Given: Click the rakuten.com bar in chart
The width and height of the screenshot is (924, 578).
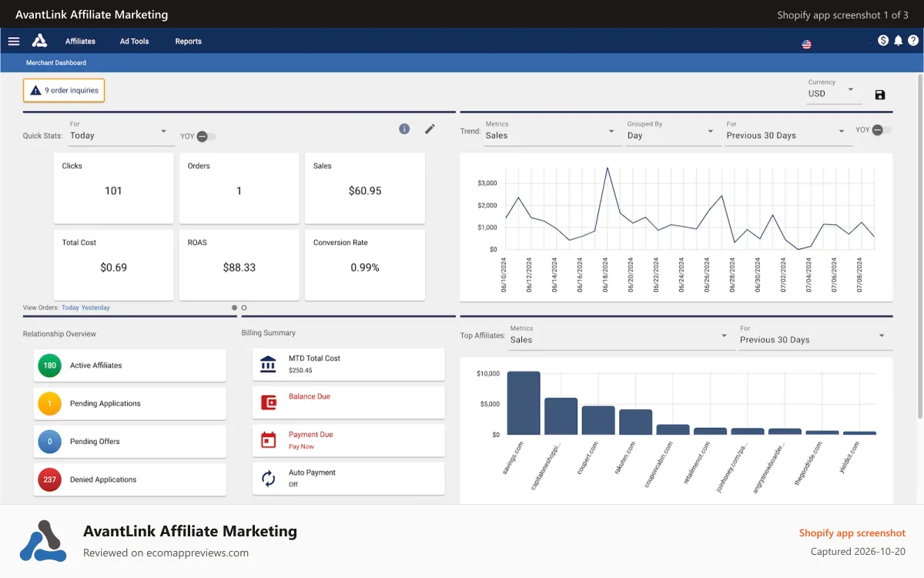Looking at the screenshot, I should pos(636,422).
